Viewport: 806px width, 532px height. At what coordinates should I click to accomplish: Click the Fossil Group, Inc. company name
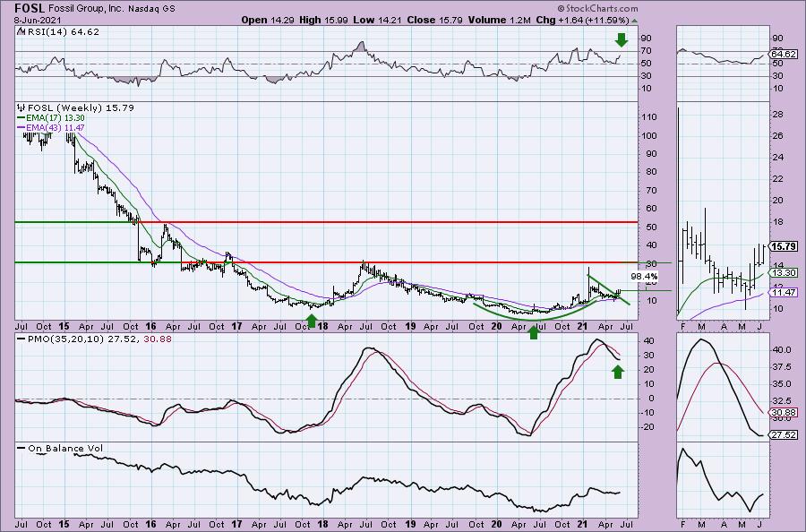pos(88,9)
